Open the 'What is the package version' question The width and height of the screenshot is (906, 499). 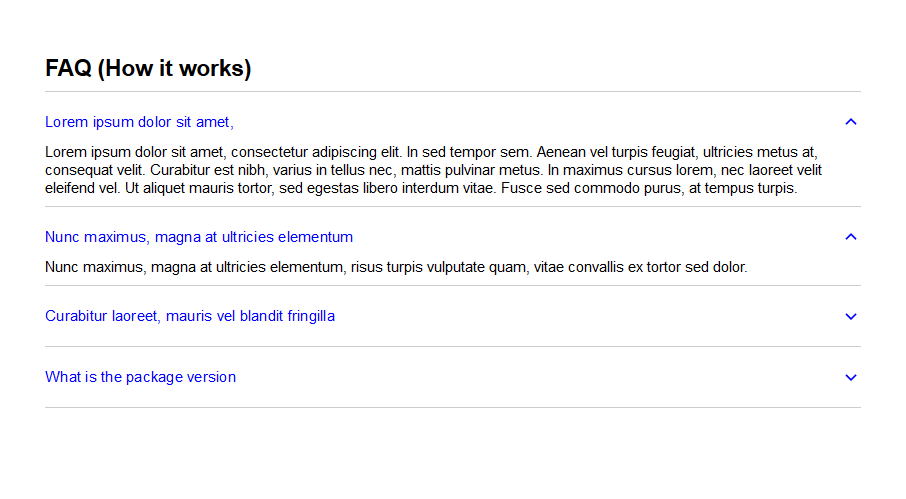coord(140,377)
